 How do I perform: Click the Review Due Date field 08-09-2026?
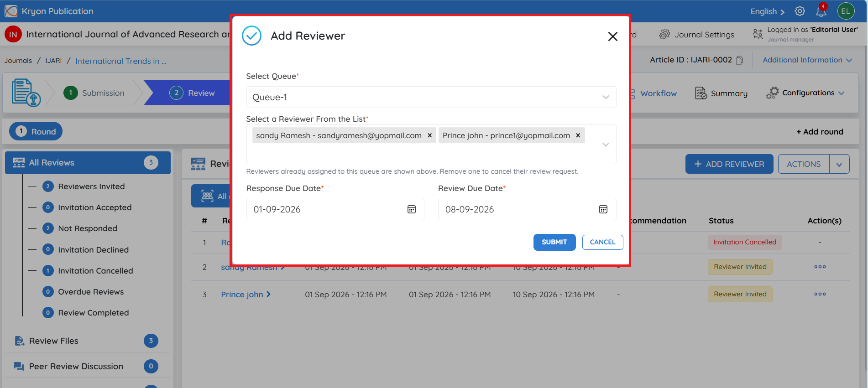(527, 209)
